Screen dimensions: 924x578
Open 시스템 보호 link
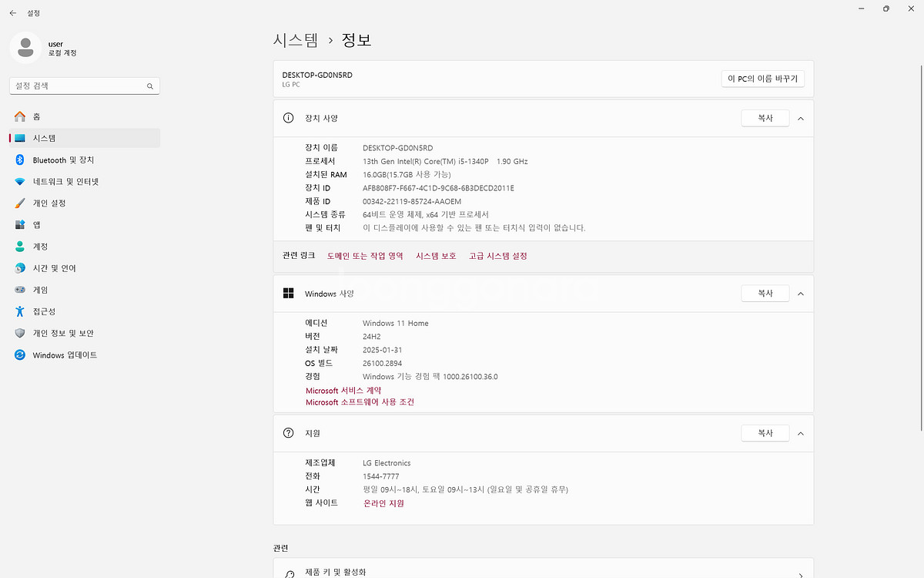click(x=436, y=256)
